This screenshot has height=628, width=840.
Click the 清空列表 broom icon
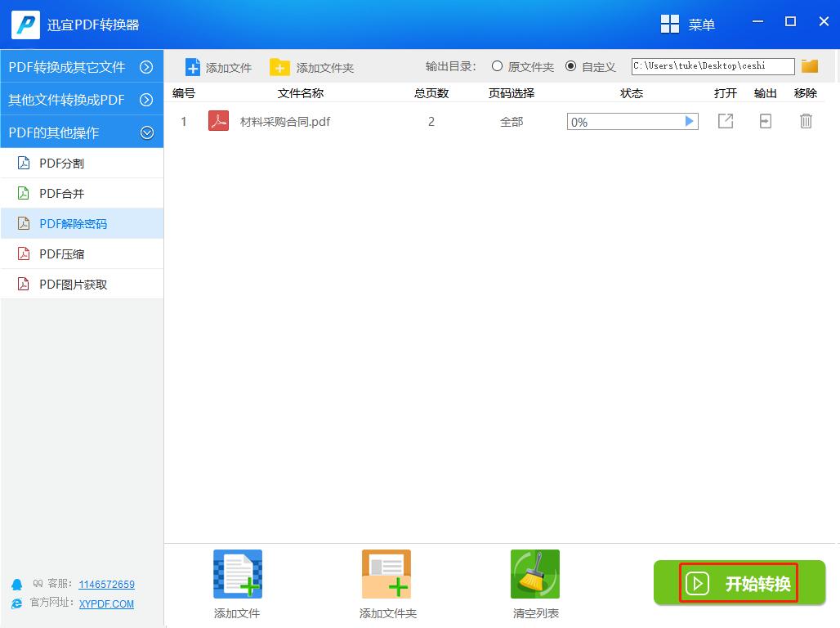coord(534,573)
